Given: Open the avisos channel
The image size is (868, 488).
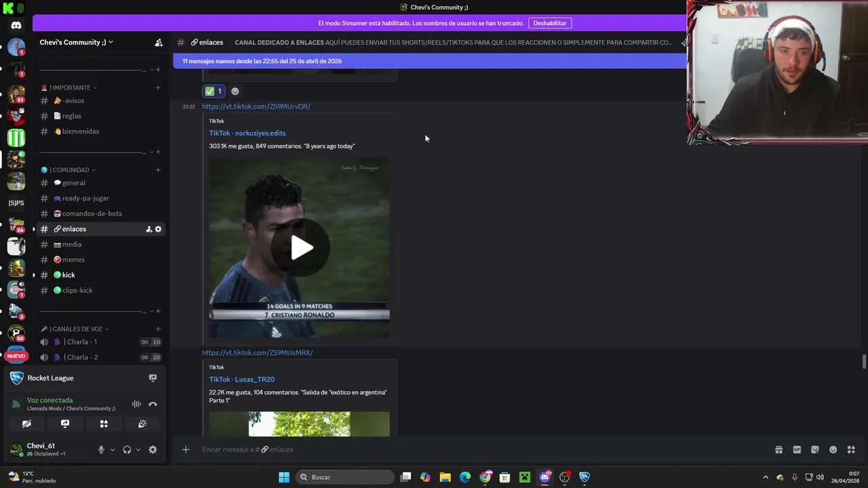Looking at the screenshot, I should 100,100.
